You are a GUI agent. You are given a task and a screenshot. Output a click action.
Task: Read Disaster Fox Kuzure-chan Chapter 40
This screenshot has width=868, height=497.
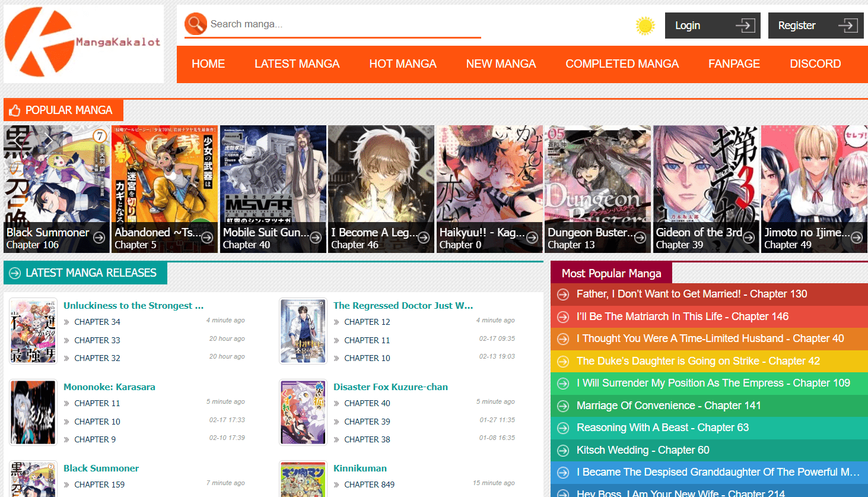click(367, 403)
